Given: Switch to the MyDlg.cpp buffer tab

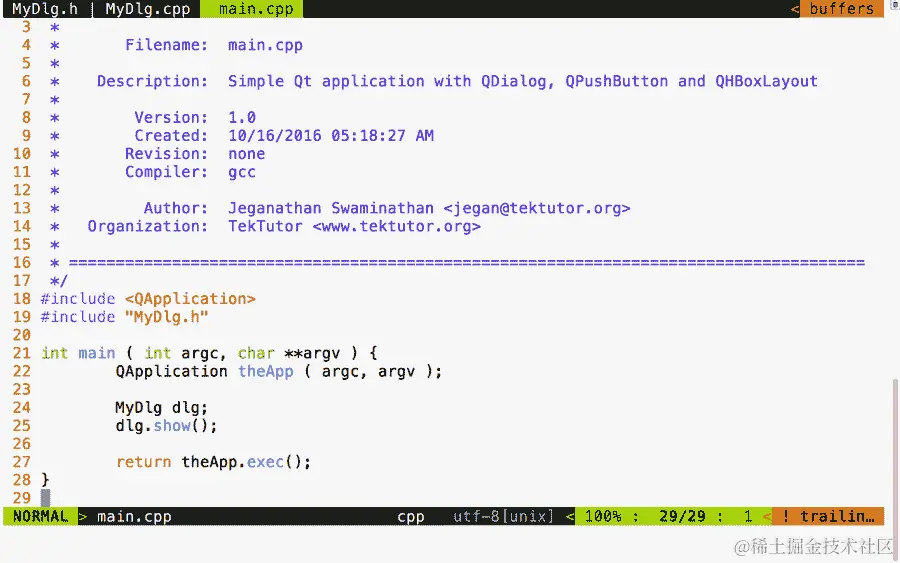Looking at the screenshot, I should point(148,9).
